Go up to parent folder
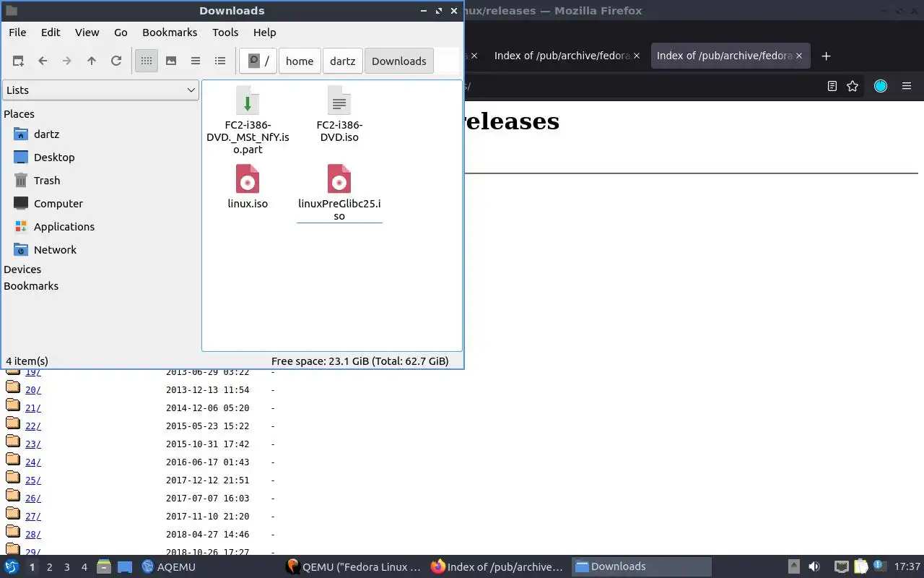The width and height of the screenshot is (924, 578). point(92,61)
